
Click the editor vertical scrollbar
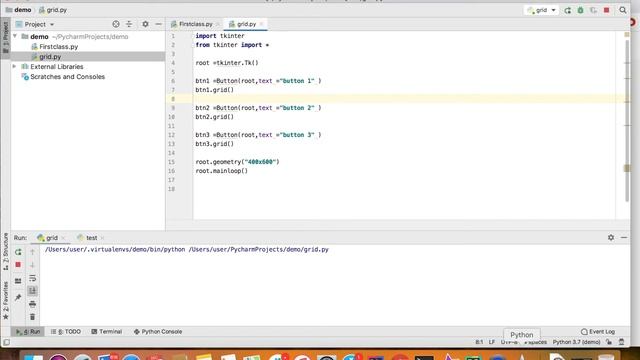pos(627,120)
